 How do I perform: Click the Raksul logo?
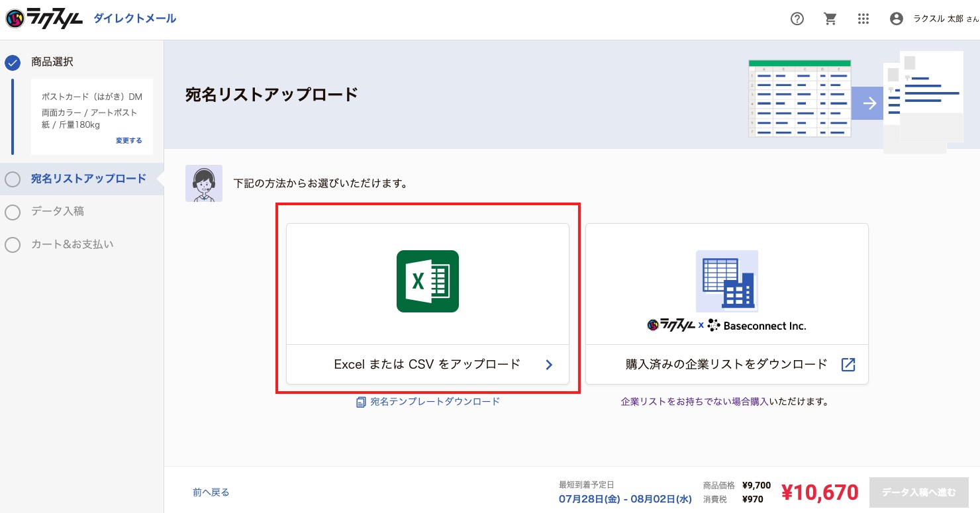click(44, 19)
